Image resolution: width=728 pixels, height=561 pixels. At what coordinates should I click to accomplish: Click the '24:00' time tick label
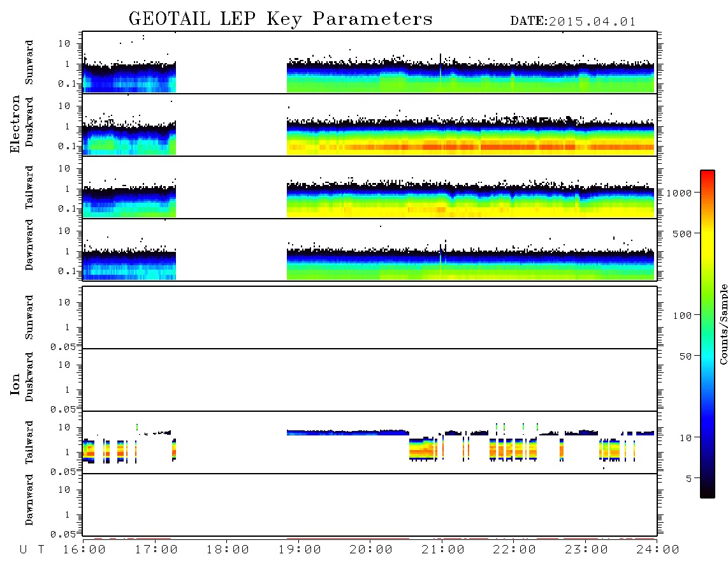pos(658,550)
